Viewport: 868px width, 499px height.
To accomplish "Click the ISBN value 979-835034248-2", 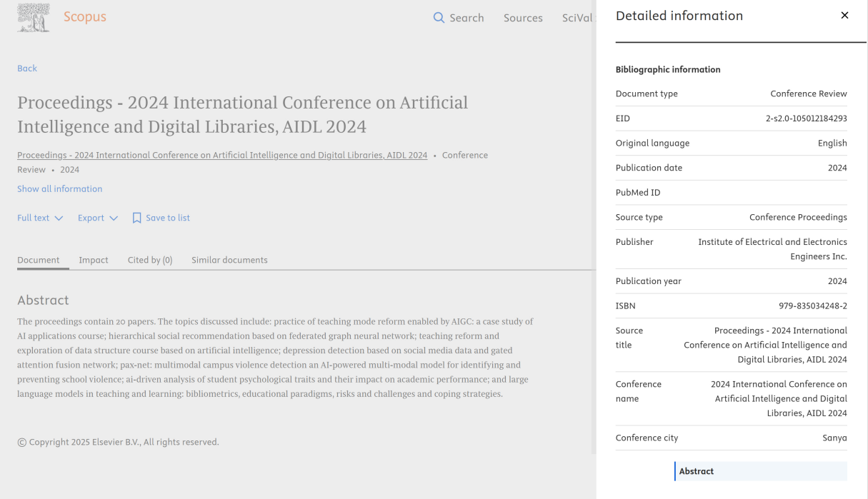I will [x=813, y=306].
